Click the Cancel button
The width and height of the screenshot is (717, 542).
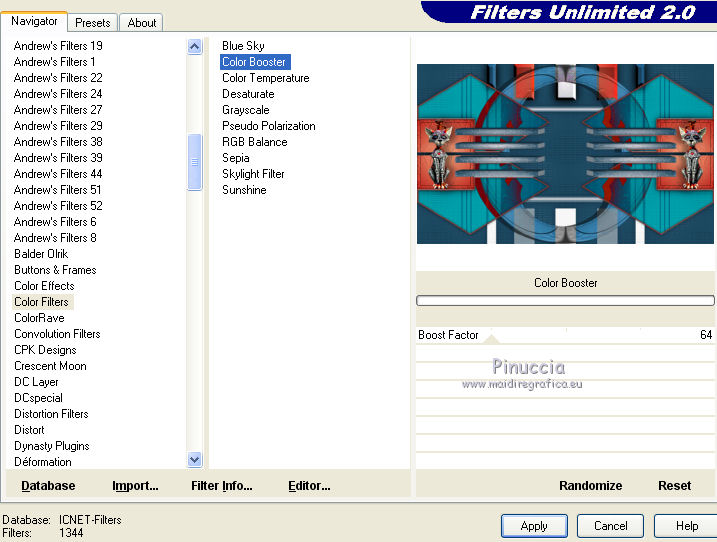610,526
